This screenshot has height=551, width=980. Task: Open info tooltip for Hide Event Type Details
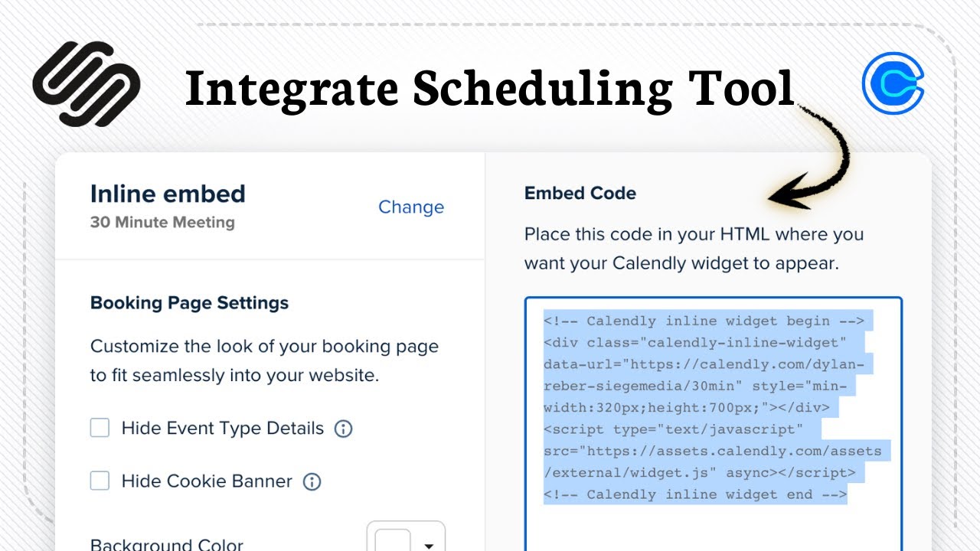[x=344, y=429]
